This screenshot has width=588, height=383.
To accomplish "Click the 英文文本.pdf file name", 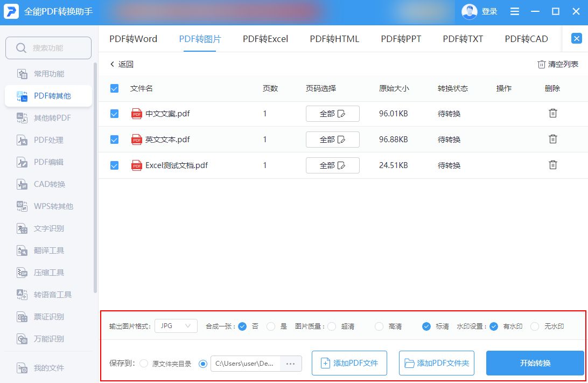I will tap(167, 140).
